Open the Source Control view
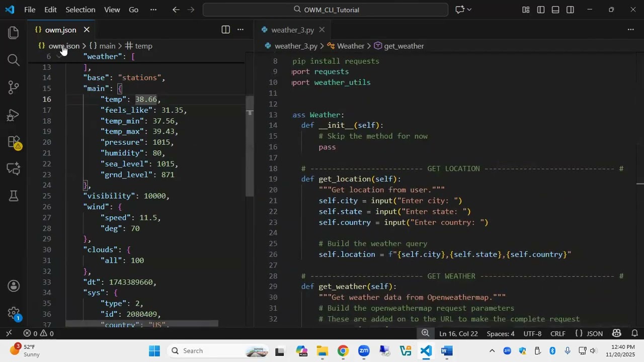 [x=14, y=87]
